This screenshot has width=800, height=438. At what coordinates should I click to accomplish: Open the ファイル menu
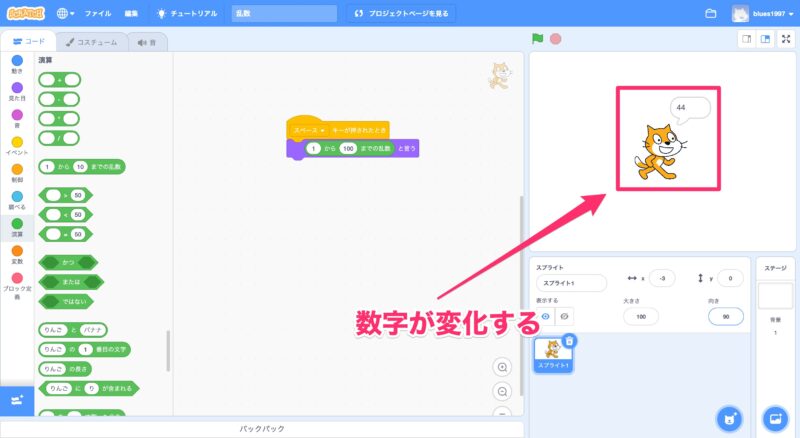[x=98, y=14]
